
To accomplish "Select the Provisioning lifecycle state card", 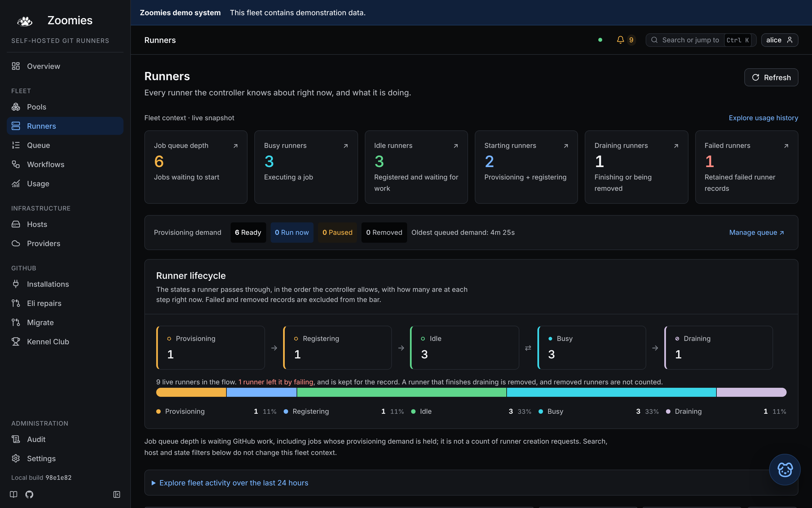I will pyautogui.click(x=210, y=348).
